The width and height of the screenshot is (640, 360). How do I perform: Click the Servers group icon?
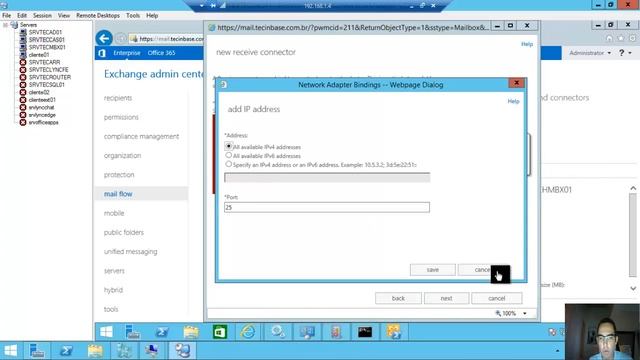point(14,25)
